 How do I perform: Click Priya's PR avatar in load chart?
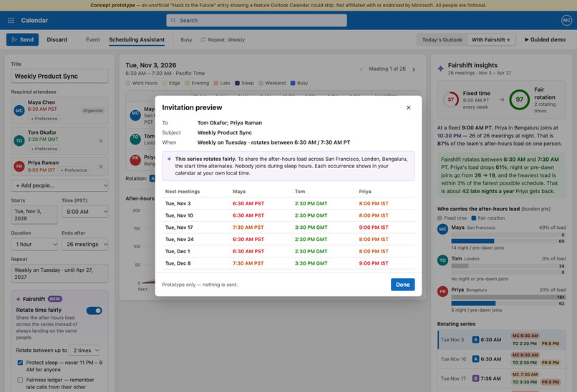442,291
